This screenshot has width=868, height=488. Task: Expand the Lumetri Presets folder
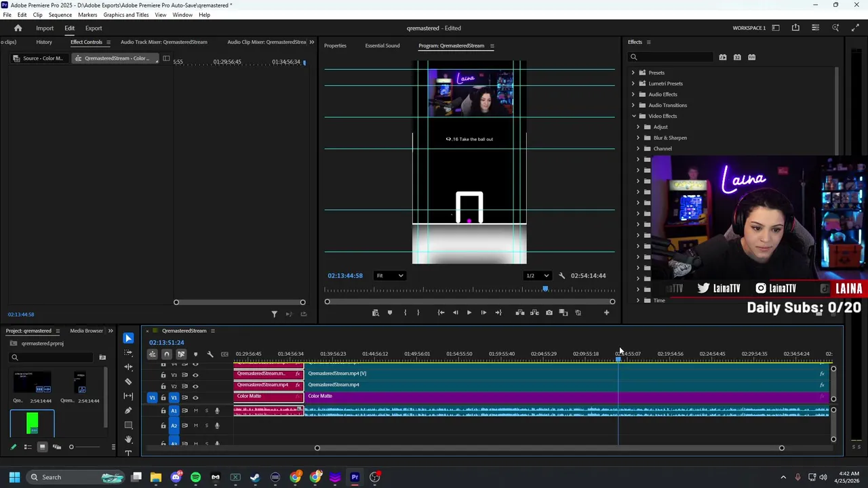(x=633, y=83)
